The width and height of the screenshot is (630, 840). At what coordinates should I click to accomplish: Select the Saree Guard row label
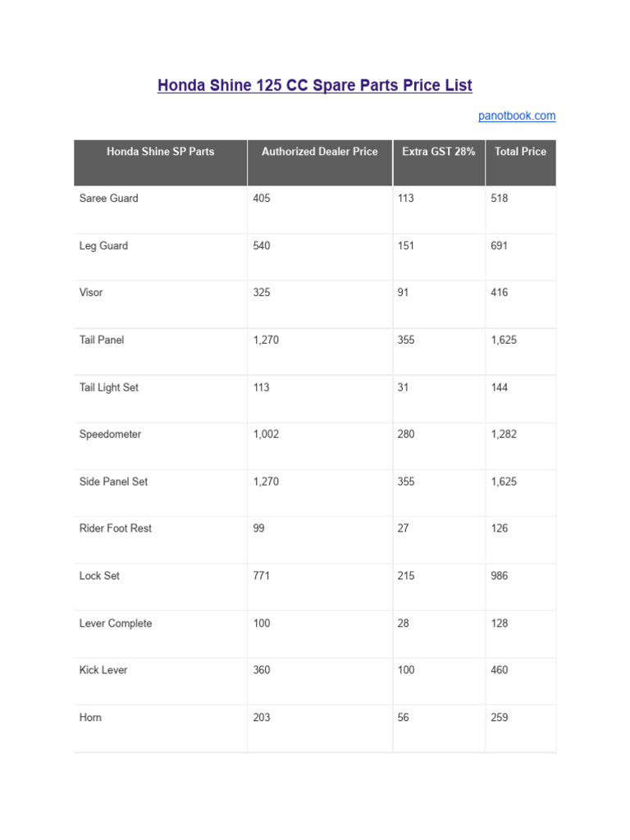109,198
